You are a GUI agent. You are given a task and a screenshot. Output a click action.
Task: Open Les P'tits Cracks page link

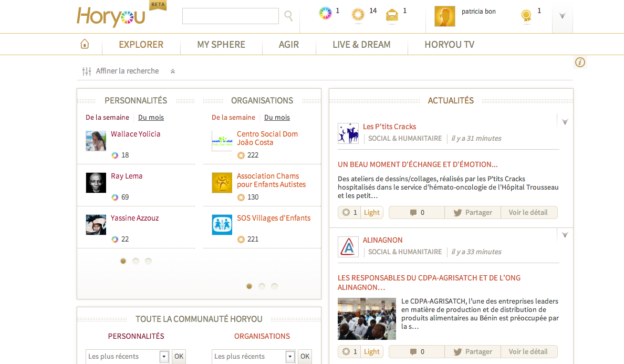pyautogui.click(x=389, y=127)
